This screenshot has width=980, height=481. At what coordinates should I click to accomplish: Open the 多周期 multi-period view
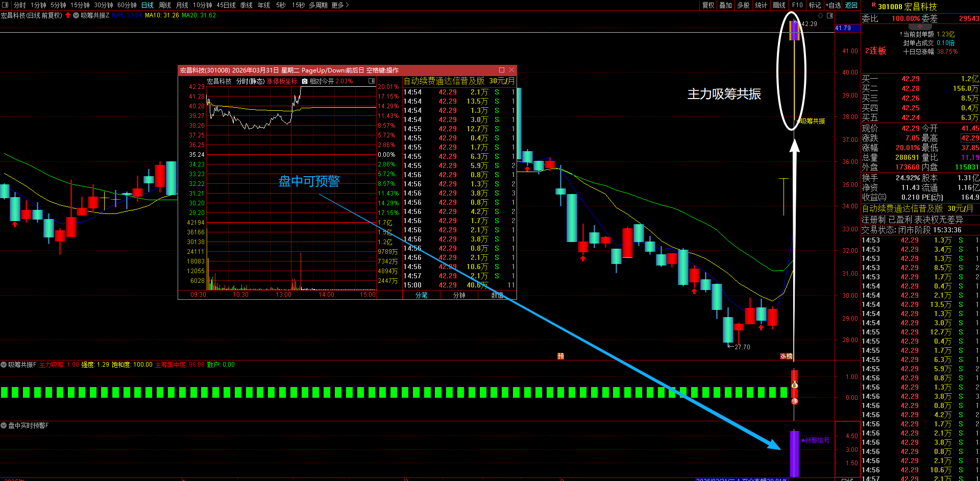[318, 5]
